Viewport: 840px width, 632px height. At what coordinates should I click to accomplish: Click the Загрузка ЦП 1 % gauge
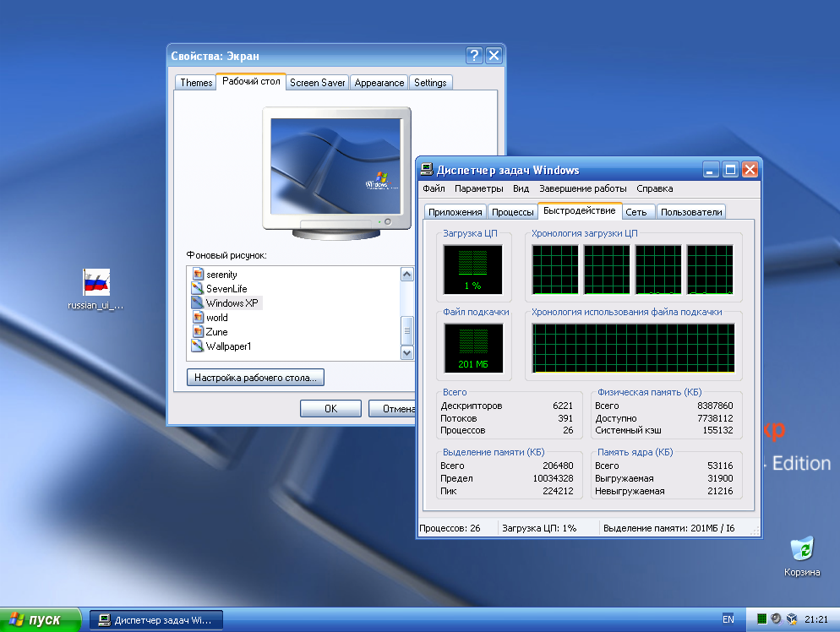coord(473,270)
